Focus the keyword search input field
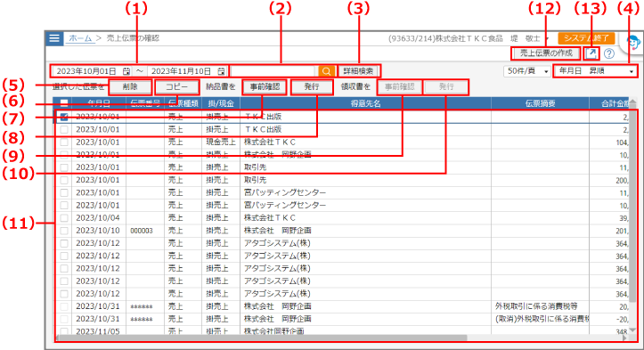The width and height of the screenshot is (644, 350). click(x=274, y=71)
